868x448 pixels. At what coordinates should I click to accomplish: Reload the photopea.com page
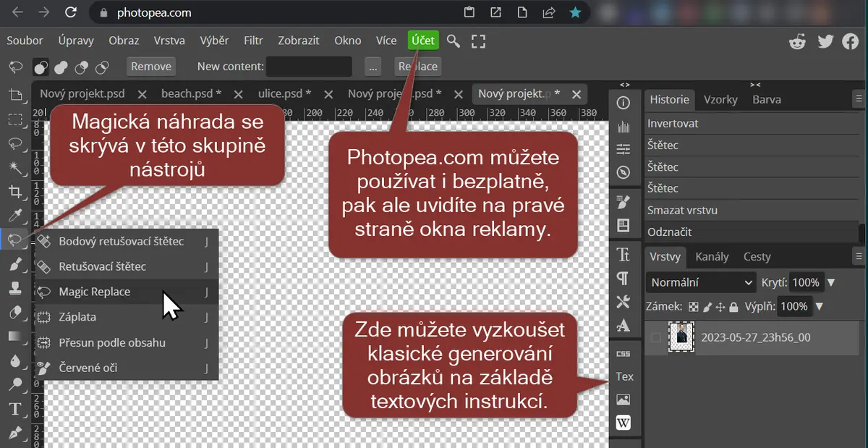(70, 12)
